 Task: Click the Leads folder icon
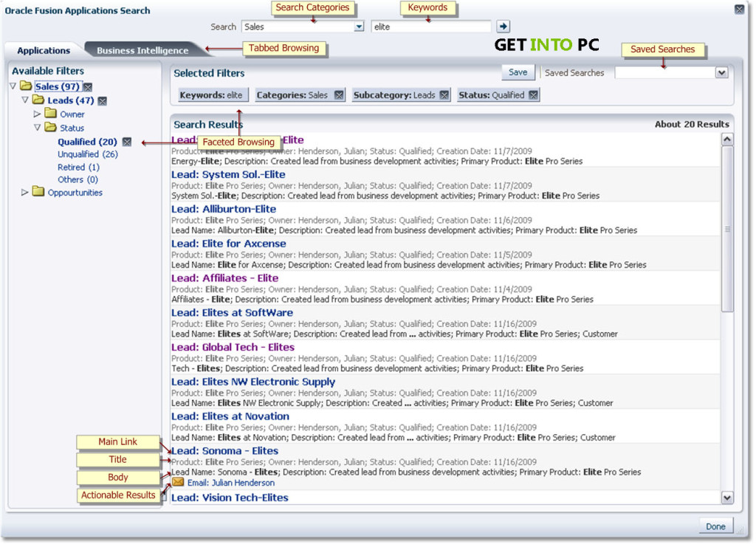[38, 100]
